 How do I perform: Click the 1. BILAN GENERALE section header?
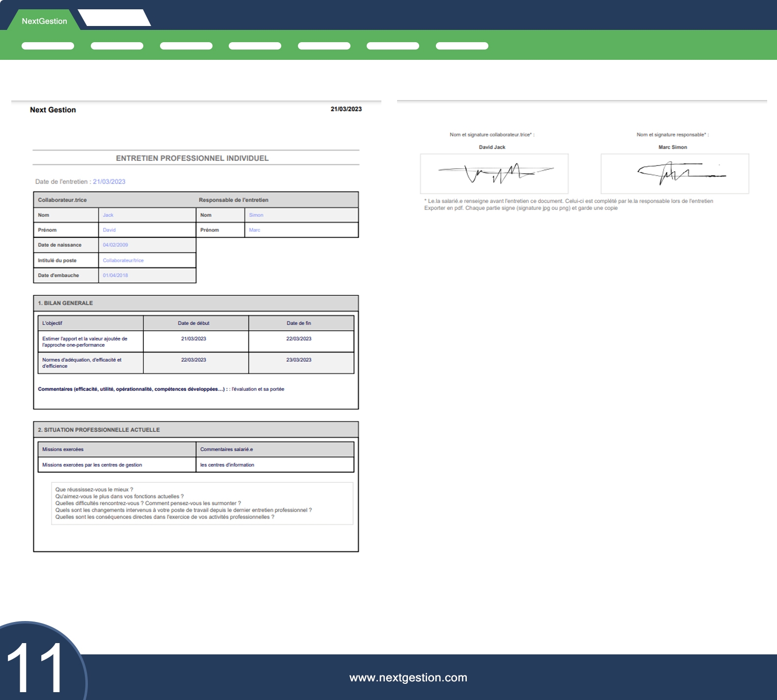65,303
